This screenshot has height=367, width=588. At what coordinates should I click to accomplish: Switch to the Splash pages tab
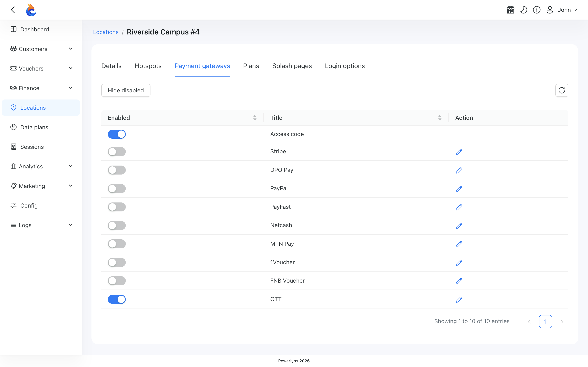292,66
